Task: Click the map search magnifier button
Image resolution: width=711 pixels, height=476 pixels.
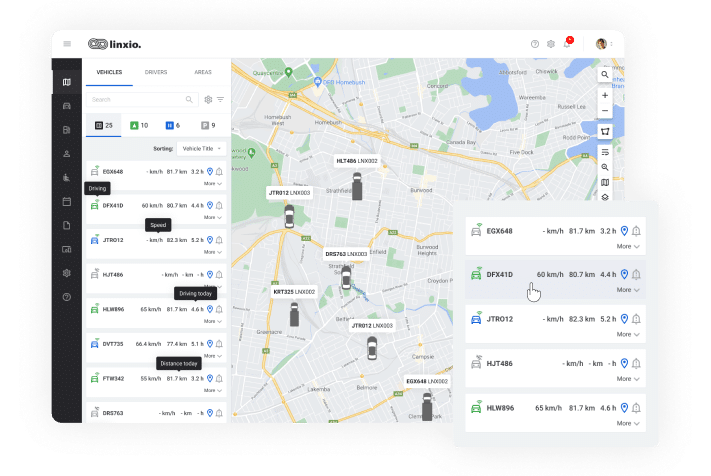Action: click(605, 74)
